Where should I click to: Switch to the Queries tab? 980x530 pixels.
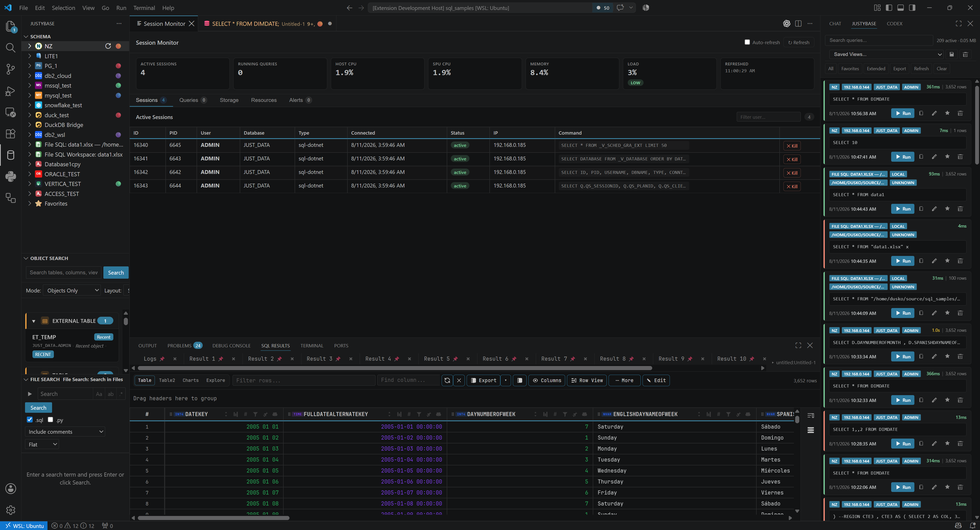192,100
